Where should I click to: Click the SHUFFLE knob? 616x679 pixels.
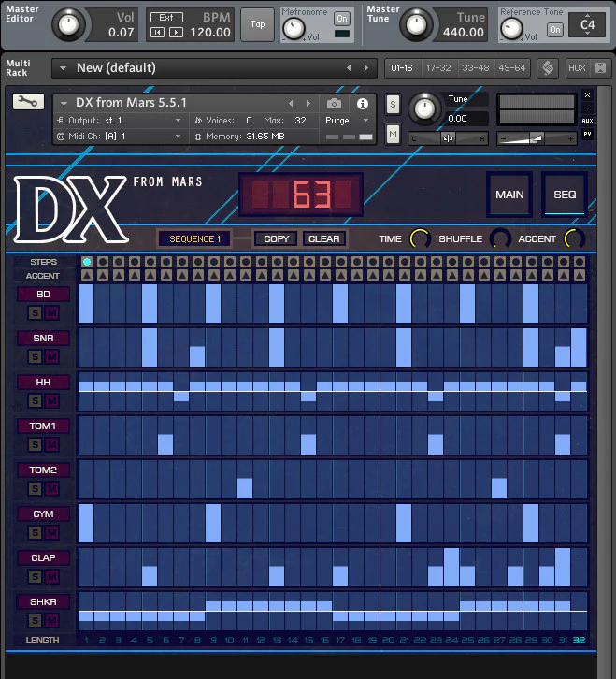500,239
